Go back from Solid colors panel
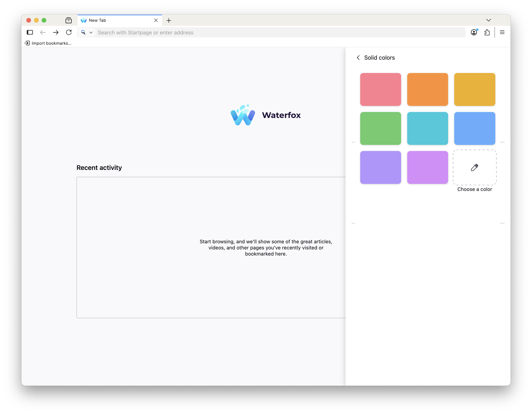This screenshot has height=414, width=532. (358, 58)
